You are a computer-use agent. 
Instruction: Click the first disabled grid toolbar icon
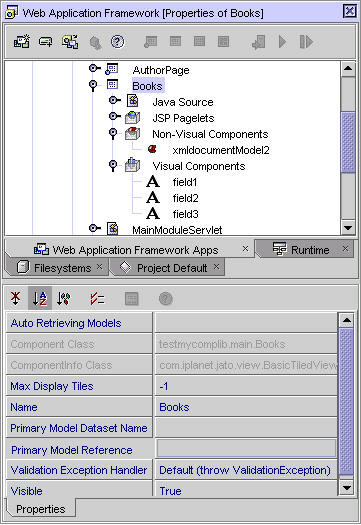point(175,42)
